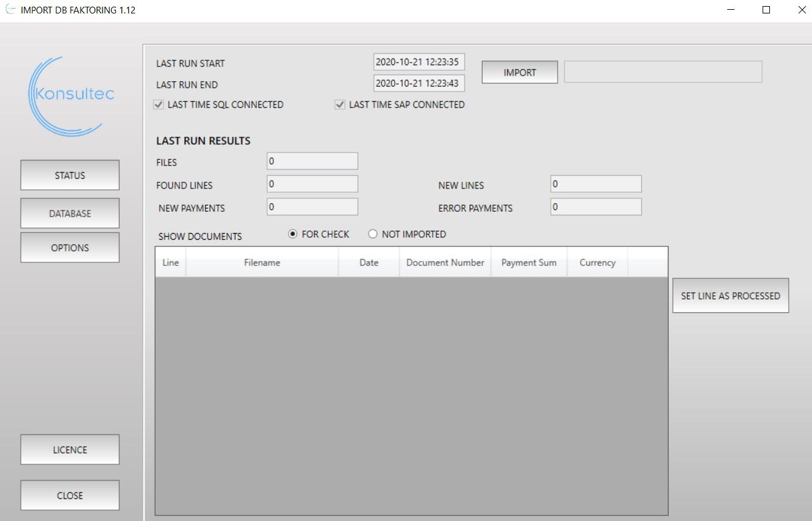Click the CLOSE button
Image resolution: width=812 pixels, height=521 pixels.
[70, 495]
